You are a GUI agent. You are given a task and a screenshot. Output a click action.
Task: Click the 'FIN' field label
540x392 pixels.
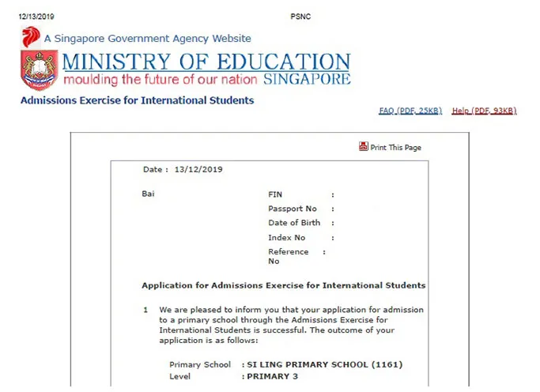pos(275,194)
